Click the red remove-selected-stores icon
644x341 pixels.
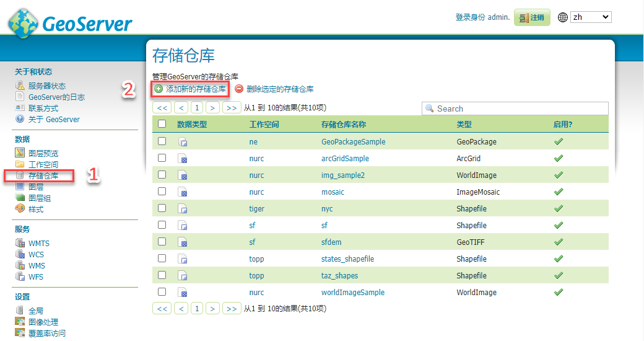pos(239,89)
